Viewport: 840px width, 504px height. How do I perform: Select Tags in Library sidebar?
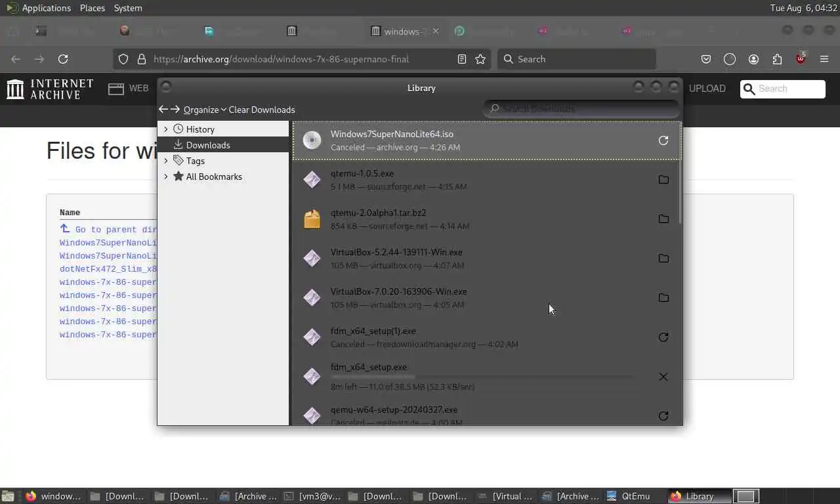[223, 161]
